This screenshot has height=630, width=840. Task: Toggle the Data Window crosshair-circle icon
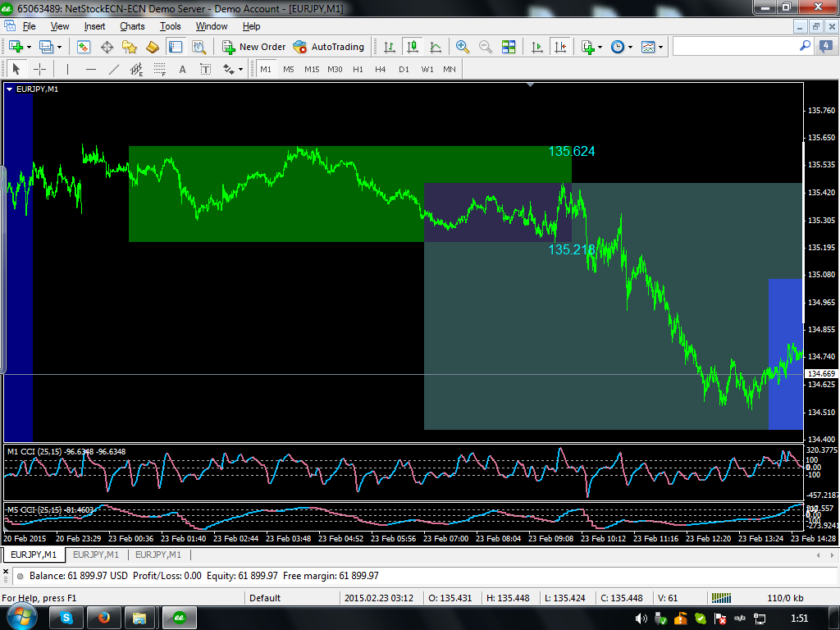pyautogui.click(x=107, y=47)
